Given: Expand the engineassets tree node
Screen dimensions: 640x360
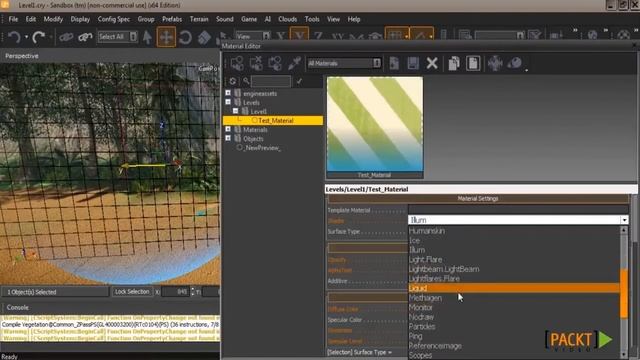Looking at the screenshot, I should (228, 93).
